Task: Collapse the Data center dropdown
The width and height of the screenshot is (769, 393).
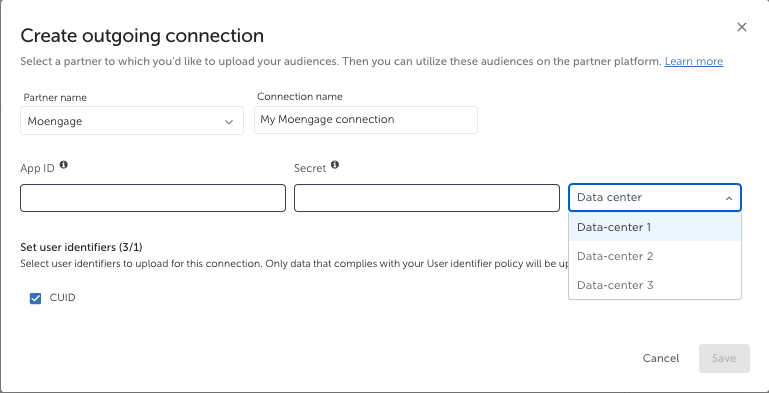Action: pos(655,198)
